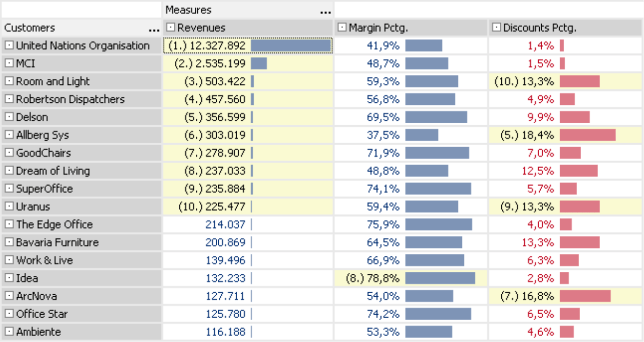Click the margin bar in the Idea row
644x342 pixels.
coord(440,278)
